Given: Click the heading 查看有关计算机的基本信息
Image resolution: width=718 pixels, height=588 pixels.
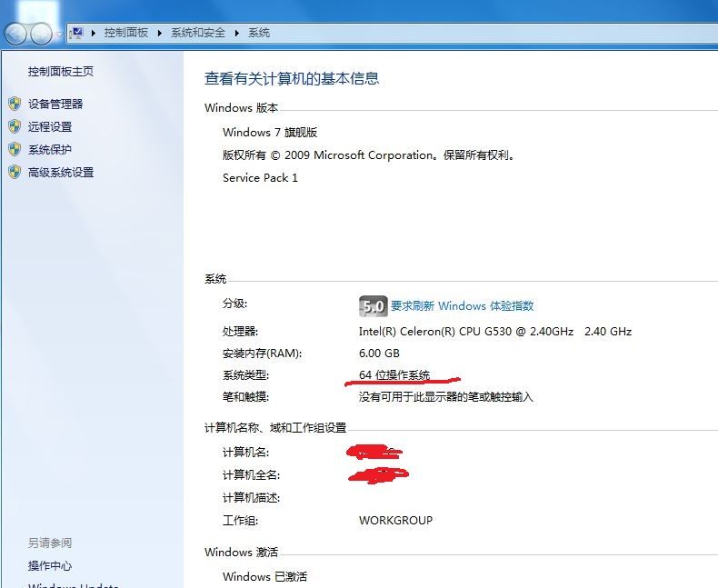Looking at the screenshot, I should point(292,79).
